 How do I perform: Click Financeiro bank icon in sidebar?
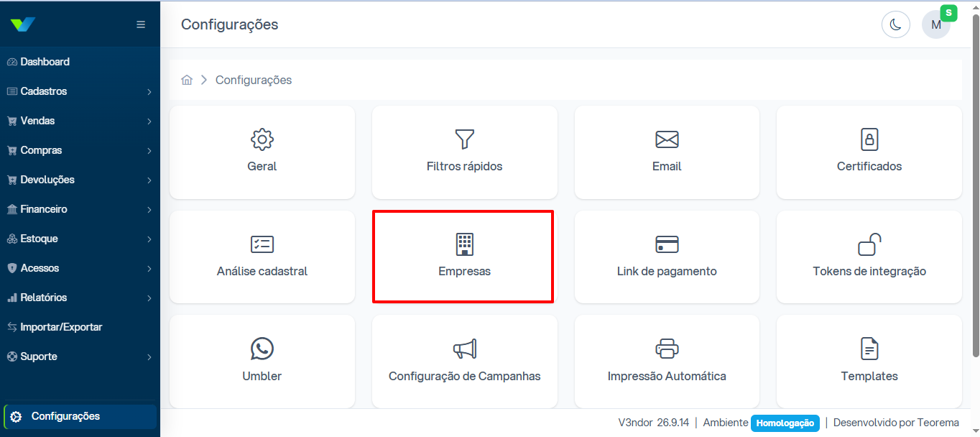12,209
